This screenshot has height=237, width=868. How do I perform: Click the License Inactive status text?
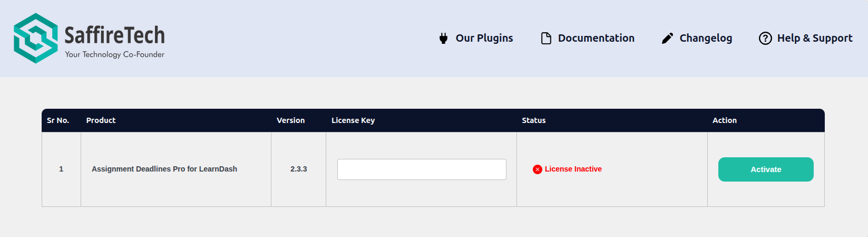coord(573,169)
